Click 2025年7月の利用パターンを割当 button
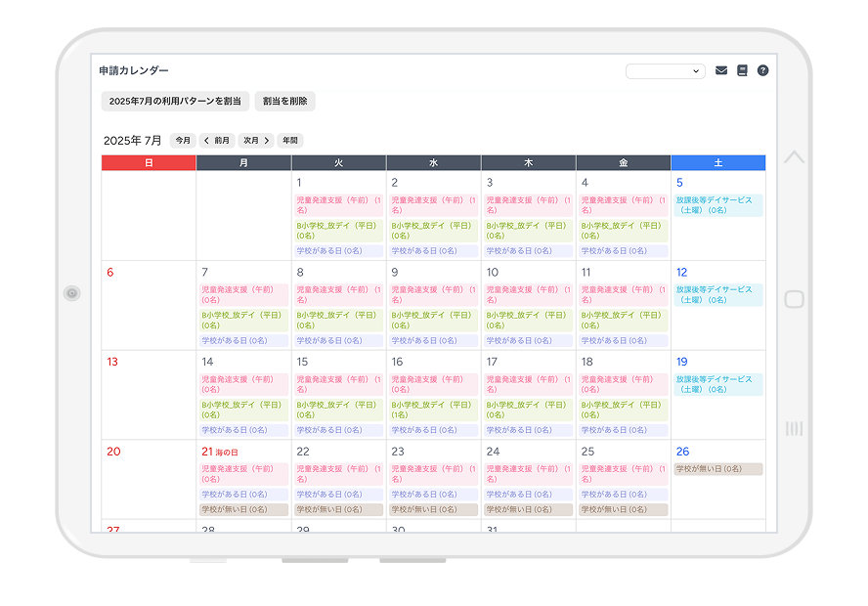 175,101
